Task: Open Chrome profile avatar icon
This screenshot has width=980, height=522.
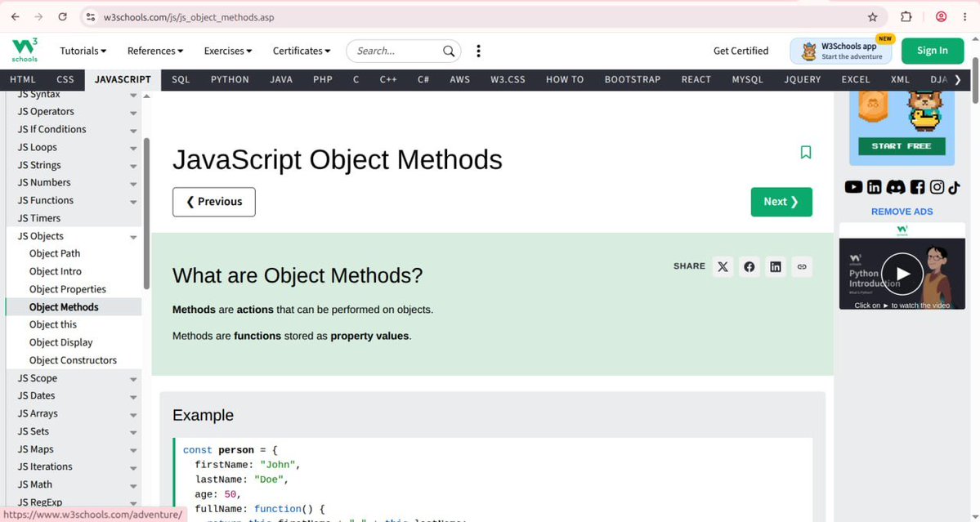Action: pyautogui.click(x=941, y=17)
